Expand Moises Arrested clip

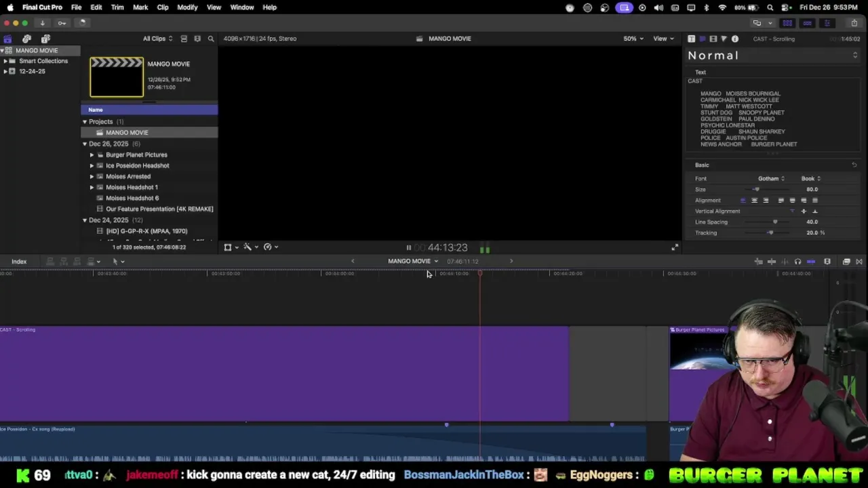tap(92, 176)
